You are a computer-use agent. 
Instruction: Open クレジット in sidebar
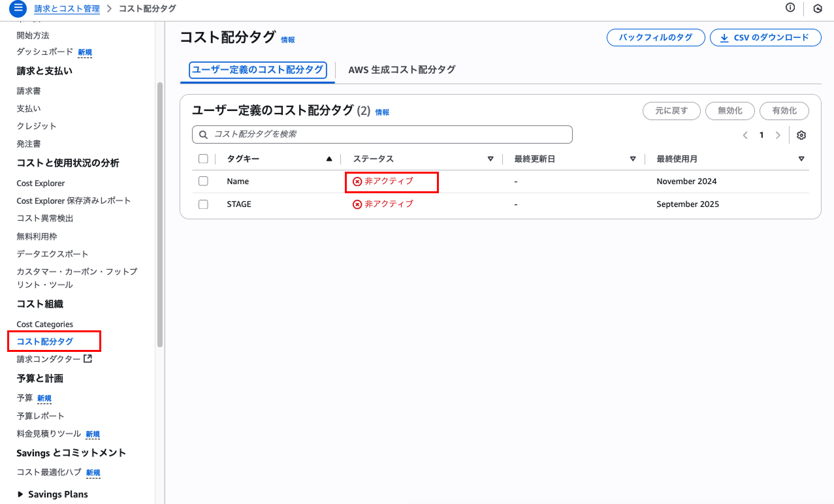click(37, 126)
